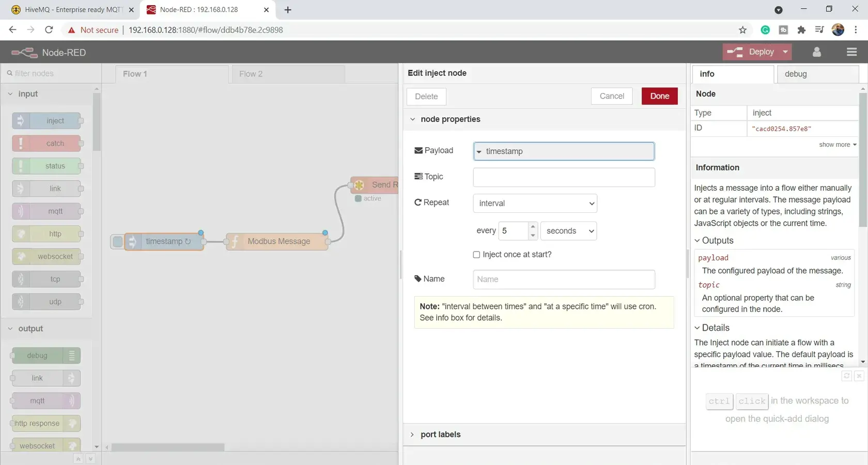868x465 pixels.
Task: Click the palette vertical scrollbar thumb
Action: coord(97,122)
